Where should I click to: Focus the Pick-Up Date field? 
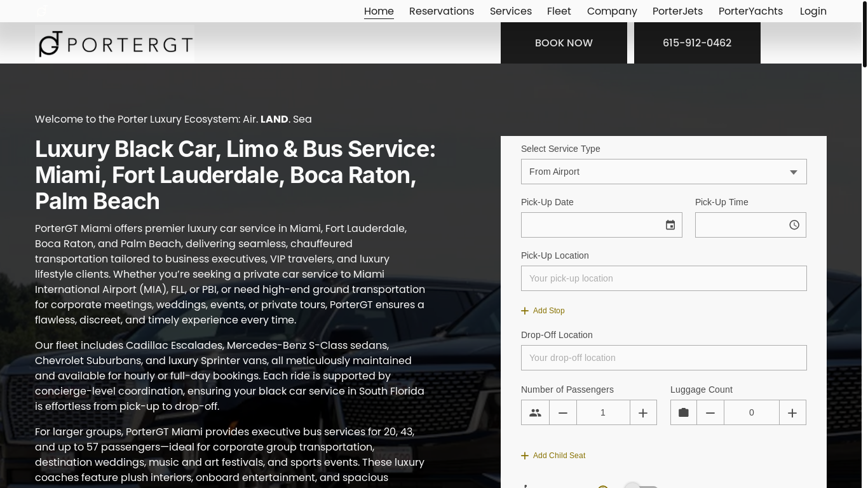click(602, 225)
